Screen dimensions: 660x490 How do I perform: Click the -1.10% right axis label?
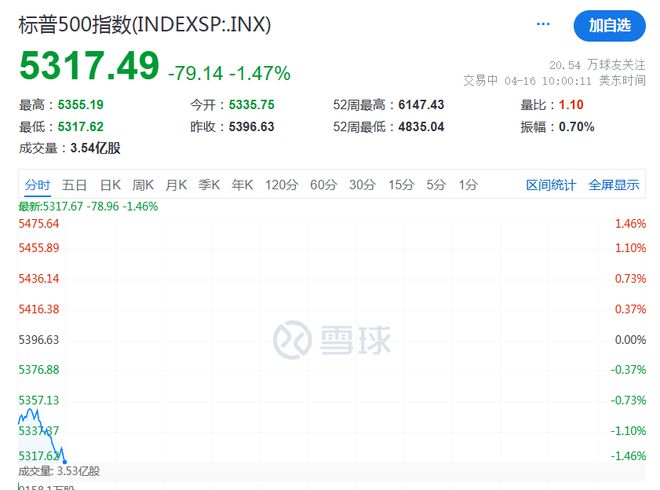628,431
